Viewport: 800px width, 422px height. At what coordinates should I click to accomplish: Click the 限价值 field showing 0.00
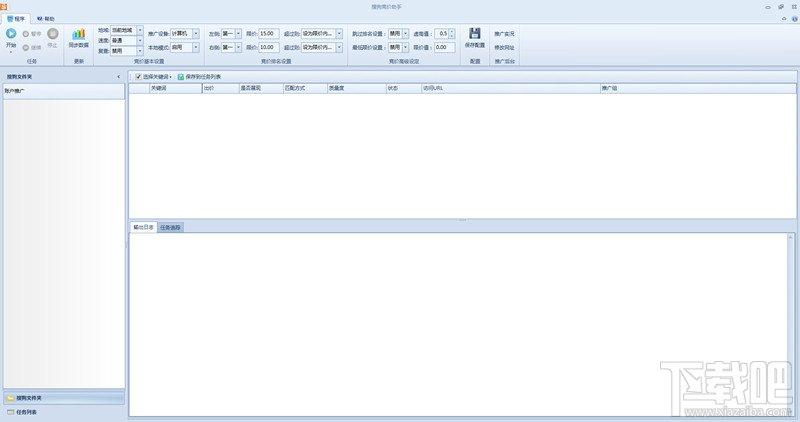tap(444, 47)
